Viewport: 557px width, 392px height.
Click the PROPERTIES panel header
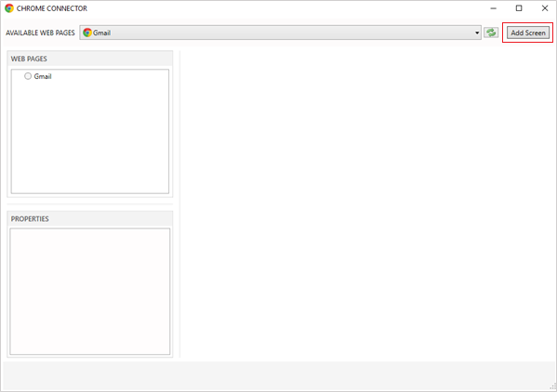pyautogui.click(x=90, y=219)
